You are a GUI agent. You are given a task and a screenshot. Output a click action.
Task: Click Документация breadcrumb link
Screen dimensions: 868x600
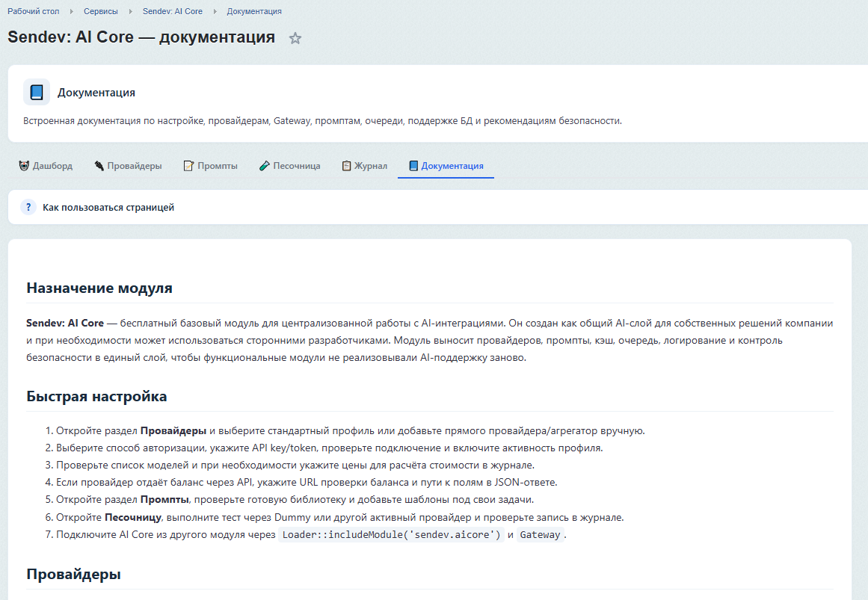point(254,11)
